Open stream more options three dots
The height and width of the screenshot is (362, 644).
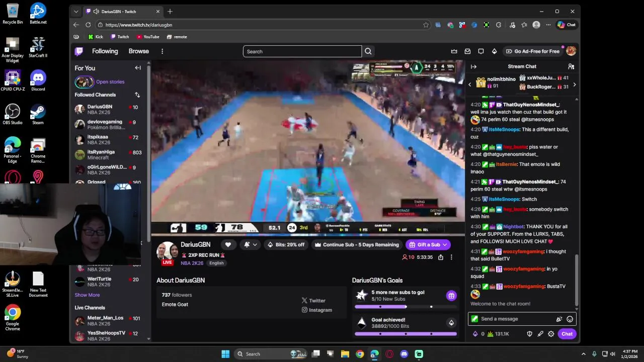(451, 257)
